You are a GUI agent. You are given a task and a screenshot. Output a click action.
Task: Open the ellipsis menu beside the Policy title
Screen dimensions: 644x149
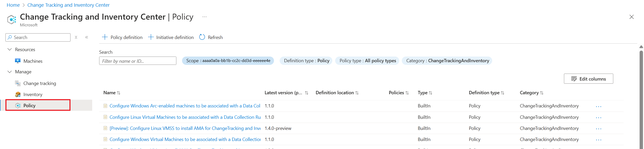(x=205, y=17)
